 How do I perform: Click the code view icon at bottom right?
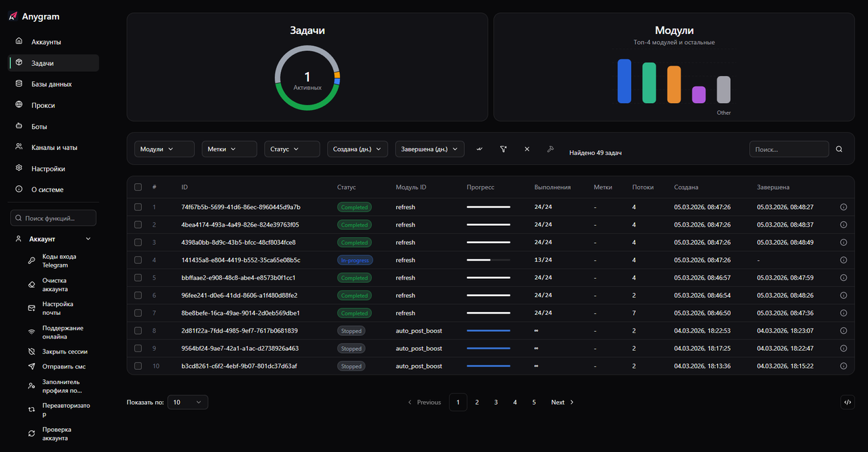[x=848, y=402]
